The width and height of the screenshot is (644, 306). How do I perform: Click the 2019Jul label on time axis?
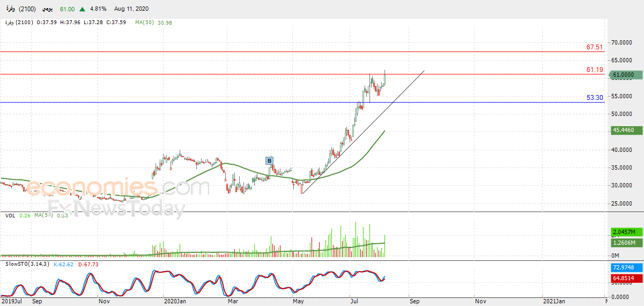[x=12, y=302]
